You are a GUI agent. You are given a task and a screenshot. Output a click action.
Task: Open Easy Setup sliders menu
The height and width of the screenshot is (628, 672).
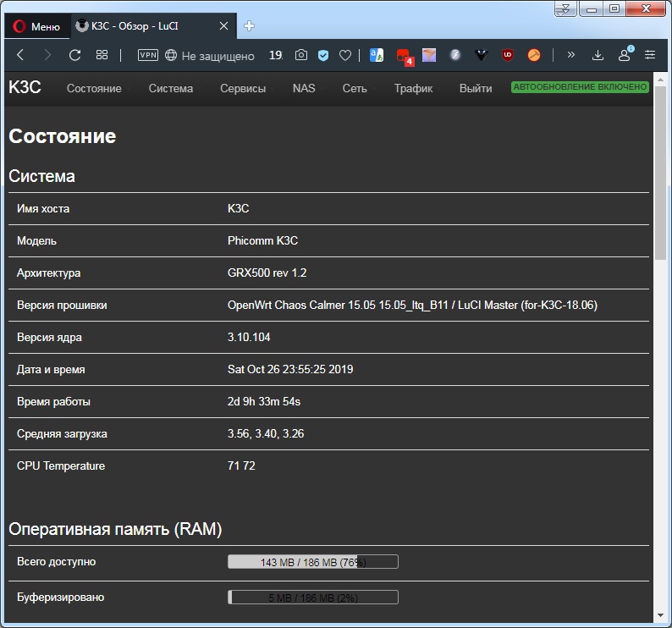[x=650, y=55]
